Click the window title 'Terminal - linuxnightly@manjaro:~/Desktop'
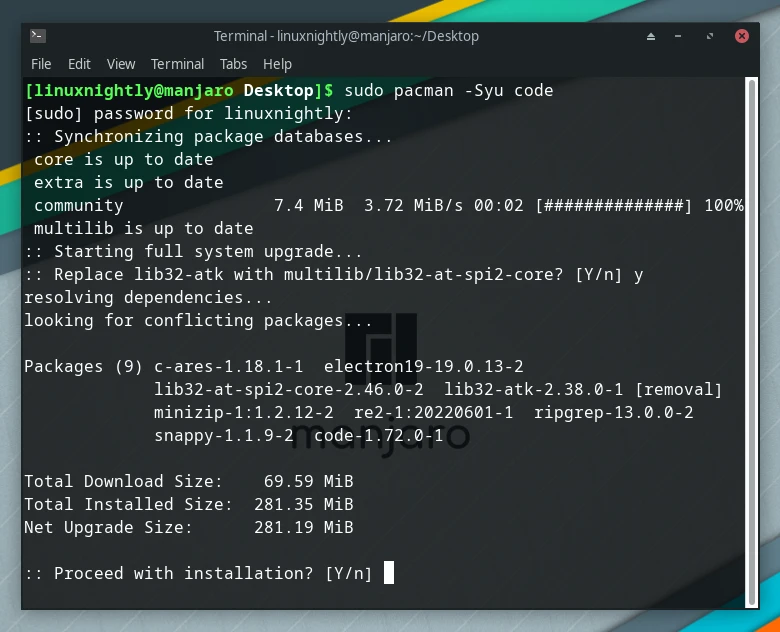The image size is (780, 632). pos(346,36)
